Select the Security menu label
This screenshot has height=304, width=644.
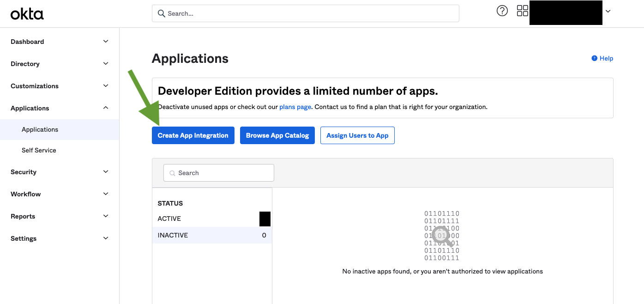click(24, 172)
